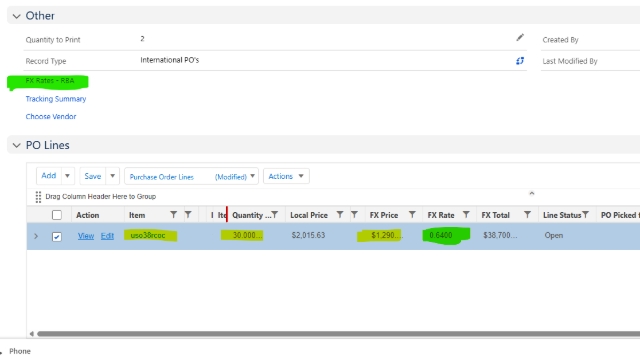The height and width of the screenshot is (360, 640).
Task: Click the change Record Type icon
Action: (x=520, y=61)
